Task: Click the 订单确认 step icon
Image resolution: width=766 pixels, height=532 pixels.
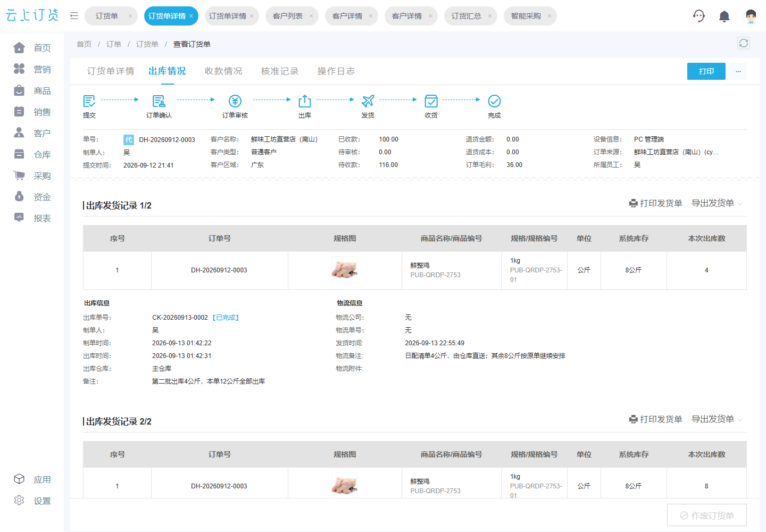Action: pyautogui.click(x=159, y=101)
